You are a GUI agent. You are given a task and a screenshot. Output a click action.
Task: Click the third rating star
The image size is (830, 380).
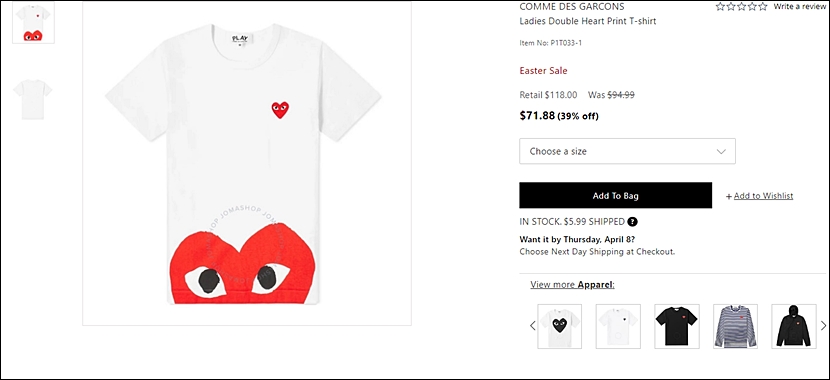741,6
